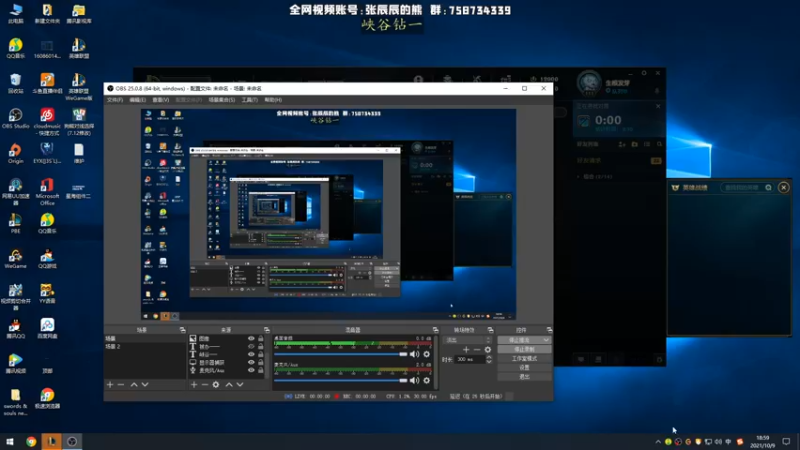Toggle visibility of the 显示器捕获 source
The width and height of the screenshot is (800, 450).
(251, 362)
